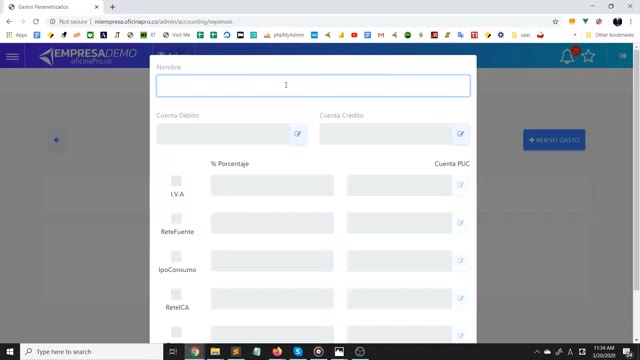The image size is (640, 360).
Task: Click the I.V.A percentage input field
Action: coord(272,185)
